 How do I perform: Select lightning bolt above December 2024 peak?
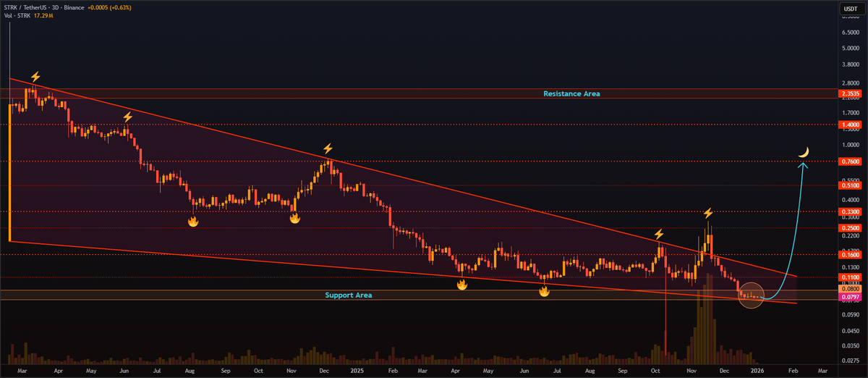pyautogui.click(x=328, y=148)
